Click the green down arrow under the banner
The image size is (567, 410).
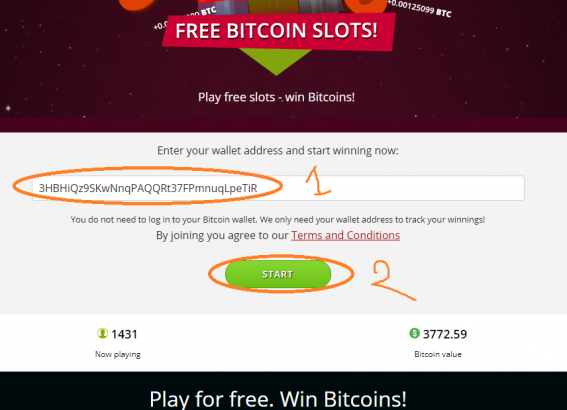276,62
